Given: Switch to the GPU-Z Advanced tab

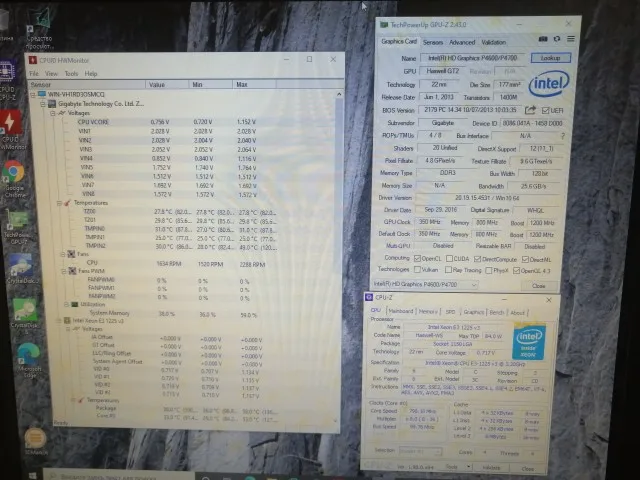Looking at the screenshot, I should coord(462,42).
